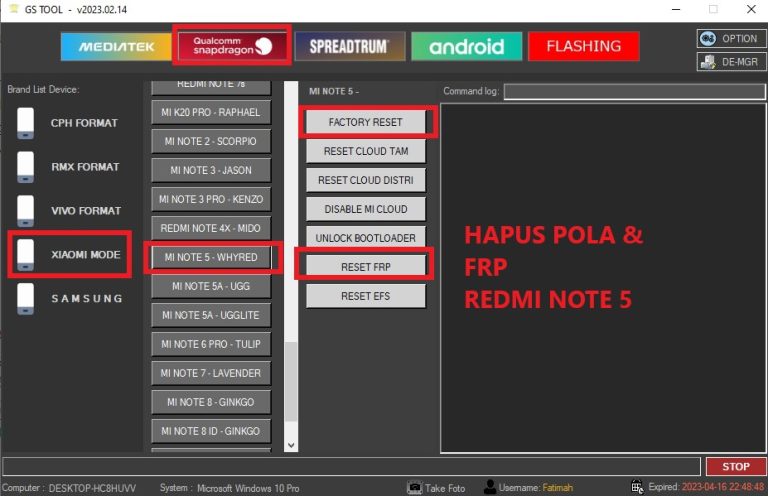Choose MI NOTE 2 - SCORPIO model
The height and width of the screenshot is (496, 768).
click(211, 141)
